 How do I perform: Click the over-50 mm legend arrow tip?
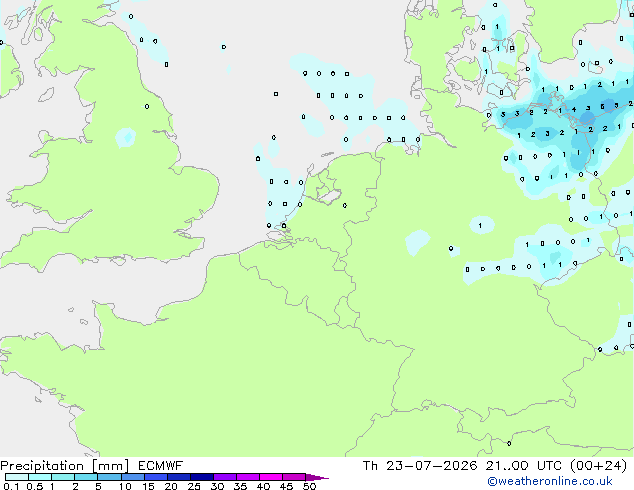317,477
